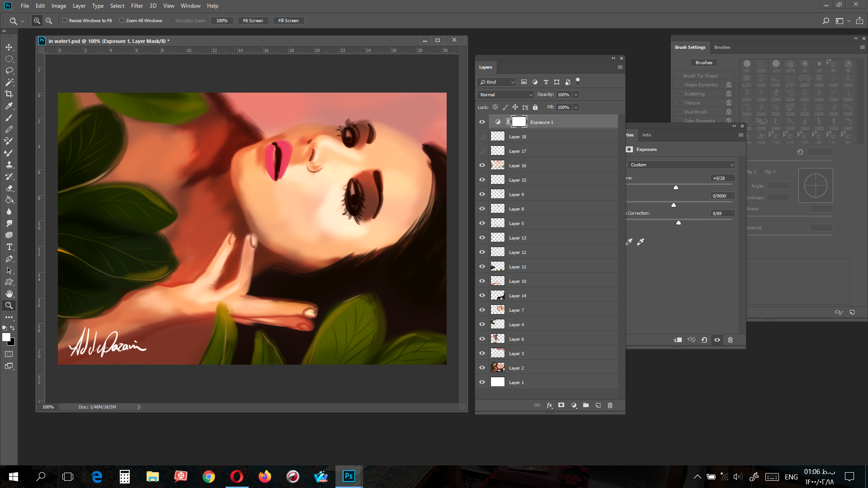Click the foreground color swatch
This screenshot has height=488, width=868.
coord(6,337)
